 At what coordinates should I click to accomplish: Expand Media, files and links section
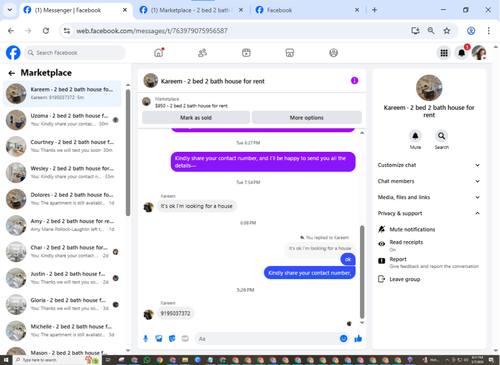[x=429, y=197]
